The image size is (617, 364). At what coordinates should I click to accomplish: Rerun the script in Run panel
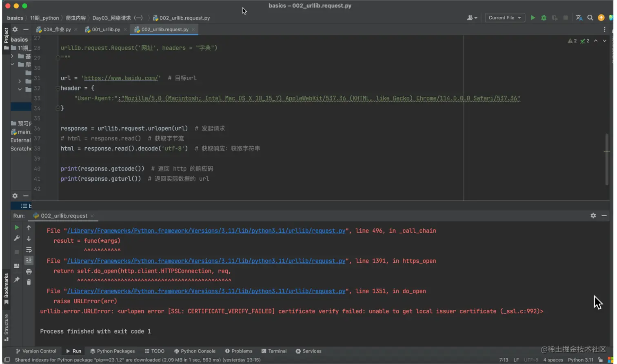(x=17, y=227)
